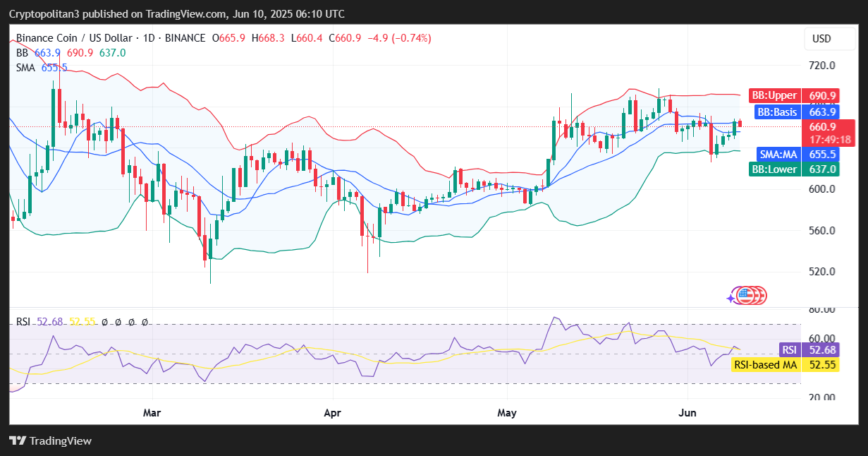
Task: Click the Mar label on the time axis
Action: pos(152,412)
